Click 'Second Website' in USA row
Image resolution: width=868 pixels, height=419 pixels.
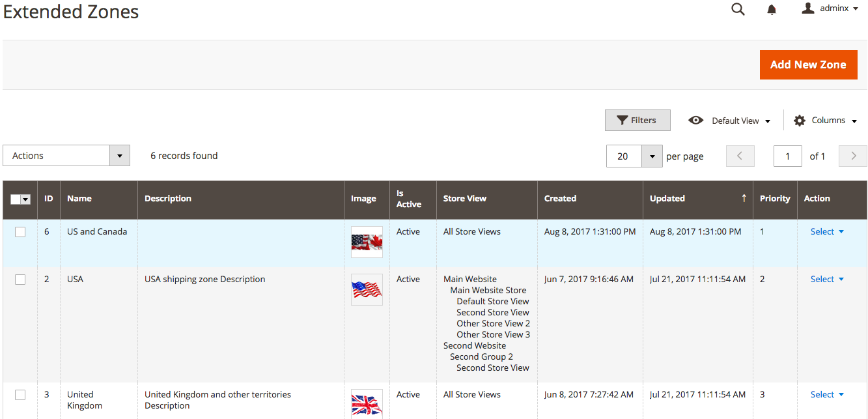tap(475, 345)
